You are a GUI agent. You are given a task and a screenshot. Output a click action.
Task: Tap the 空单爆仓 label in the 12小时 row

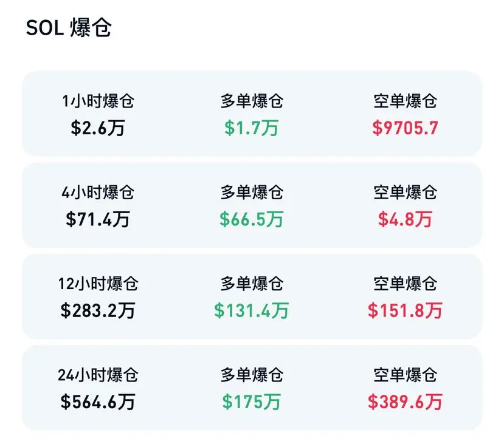(405, 284)
